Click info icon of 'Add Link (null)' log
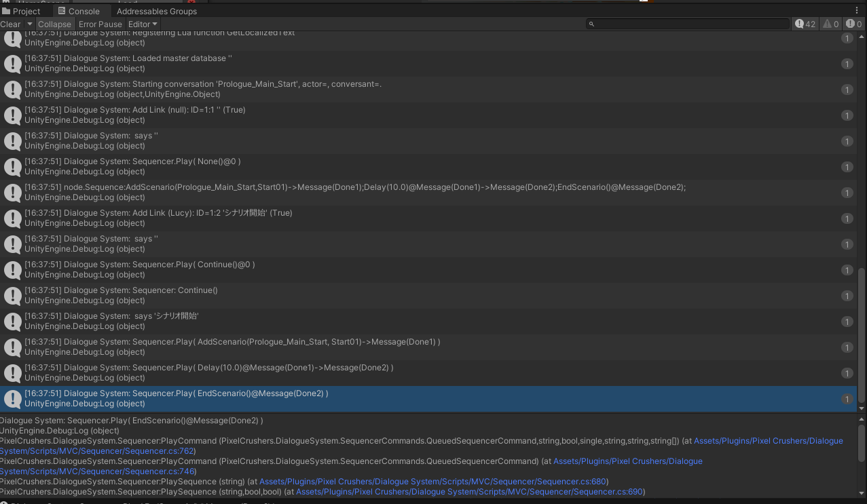Screen dimensions: 867x504 [x=12, y=115]
